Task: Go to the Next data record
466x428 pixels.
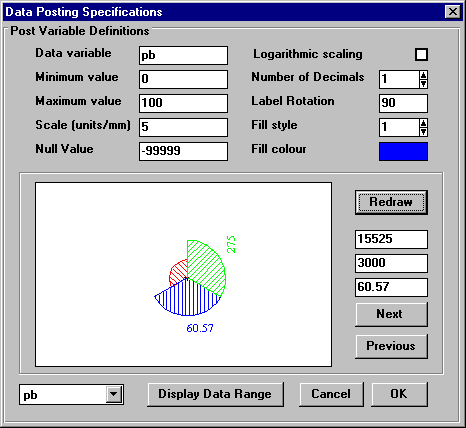Action: [x=391, y=314]
